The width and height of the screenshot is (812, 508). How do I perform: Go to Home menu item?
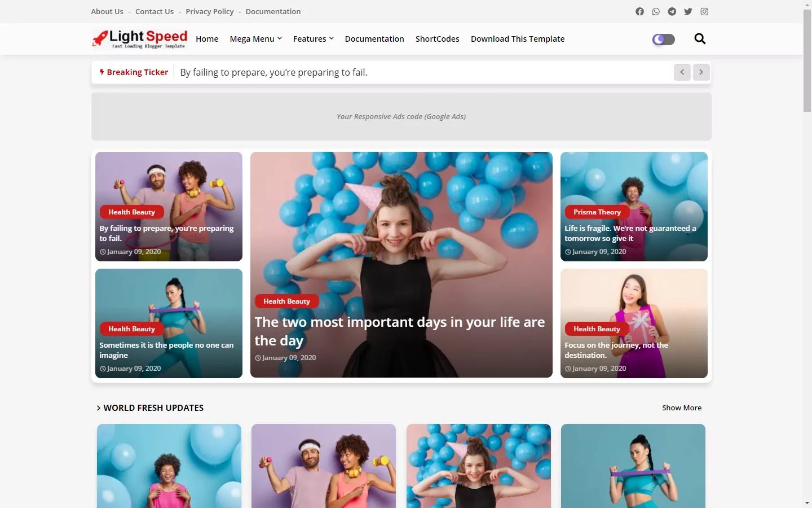coord(207,39)
